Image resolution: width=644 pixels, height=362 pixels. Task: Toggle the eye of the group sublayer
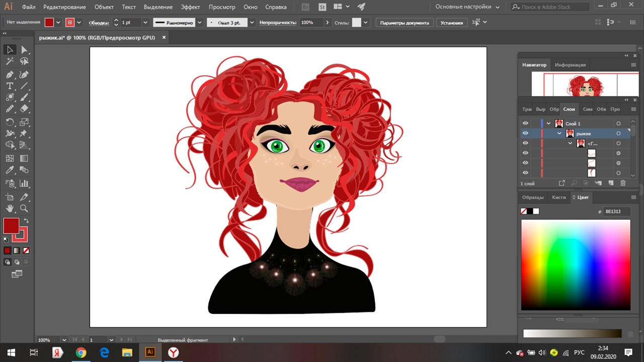click(x=525, y=143)
